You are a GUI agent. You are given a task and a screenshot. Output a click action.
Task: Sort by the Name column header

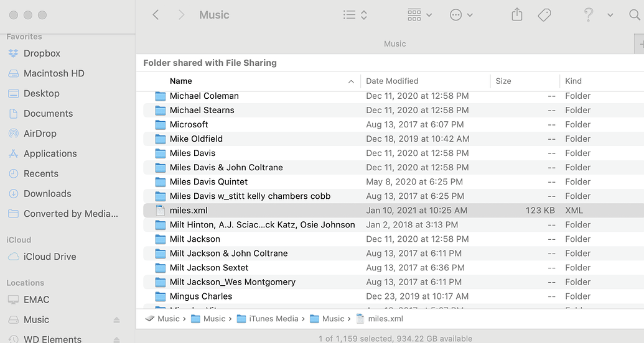coord(180,81)
